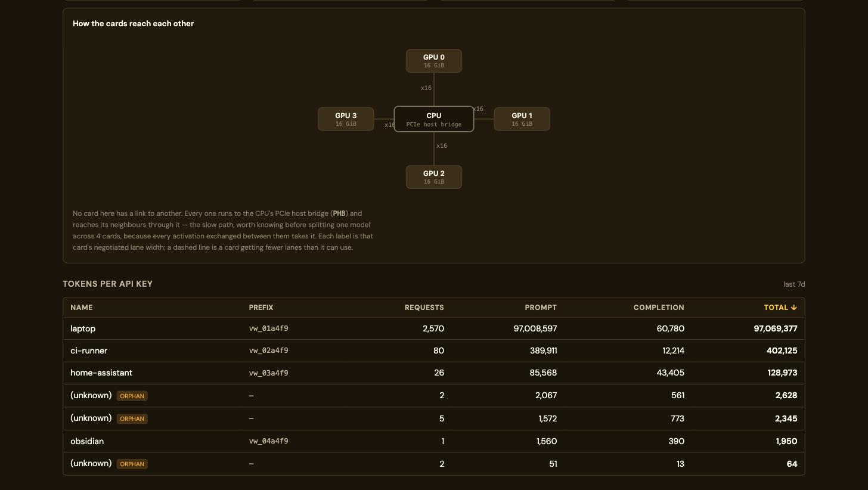Click the total value 97,069,377

(x=776, y=328)
